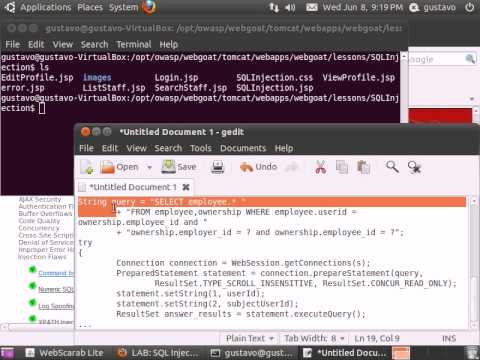Launch Firefox from the top panel icon

149,7
